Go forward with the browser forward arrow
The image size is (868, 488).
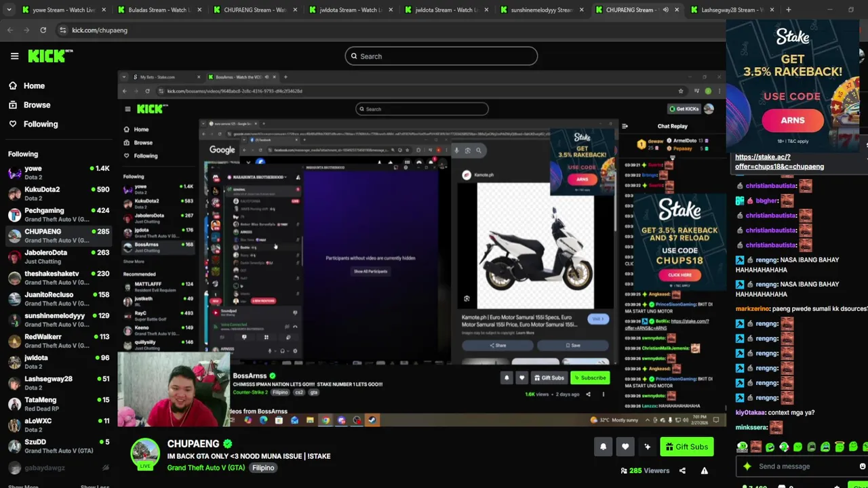coord(26,30)
